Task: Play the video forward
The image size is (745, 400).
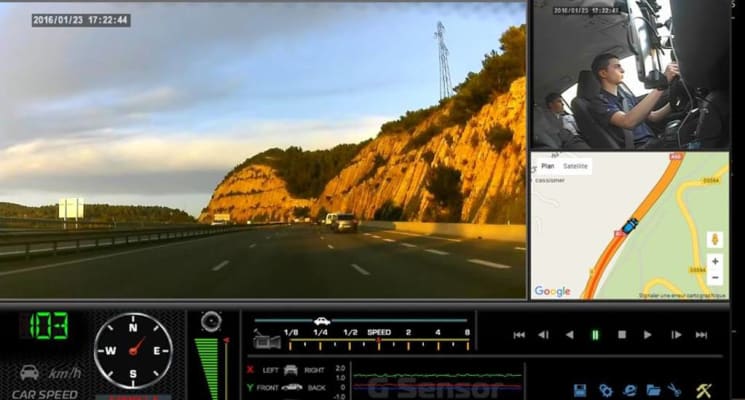Action: tap(648, 335)
